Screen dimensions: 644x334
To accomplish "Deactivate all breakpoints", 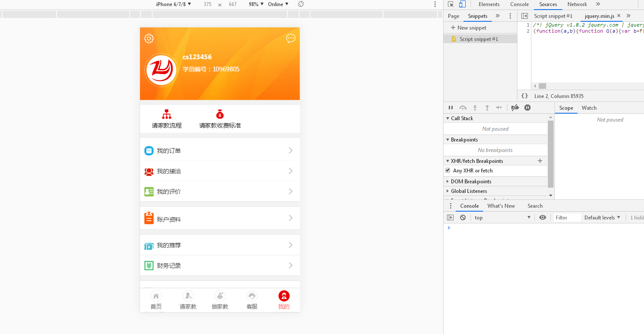I will pos(515,108).
